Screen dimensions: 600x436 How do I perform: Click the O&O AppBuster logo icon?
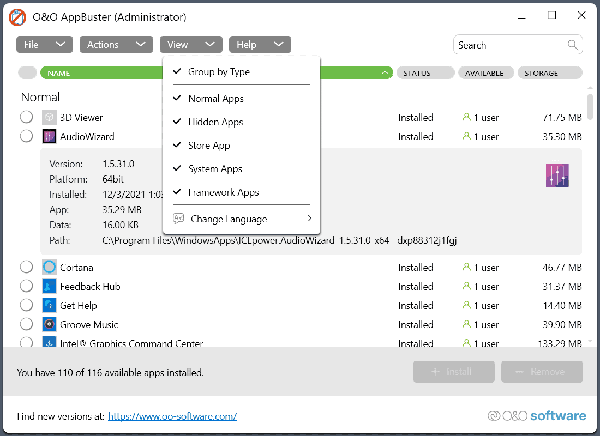18,17
